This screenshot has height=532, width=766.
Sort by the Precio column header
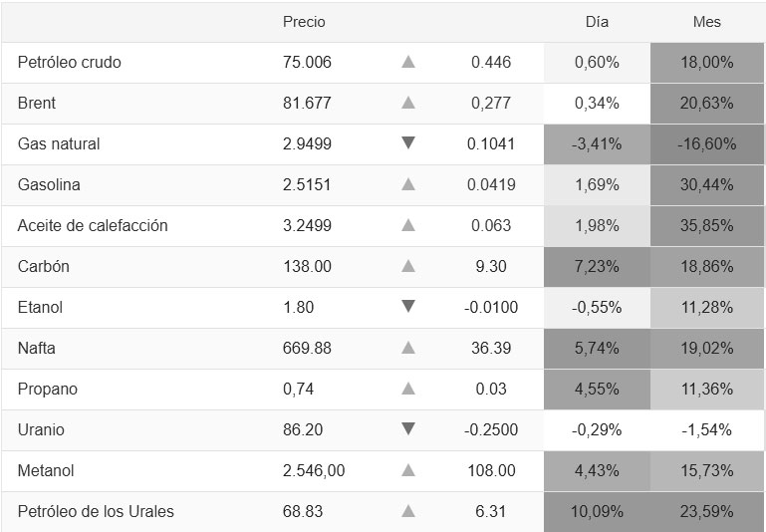click(x=304, y=22)
